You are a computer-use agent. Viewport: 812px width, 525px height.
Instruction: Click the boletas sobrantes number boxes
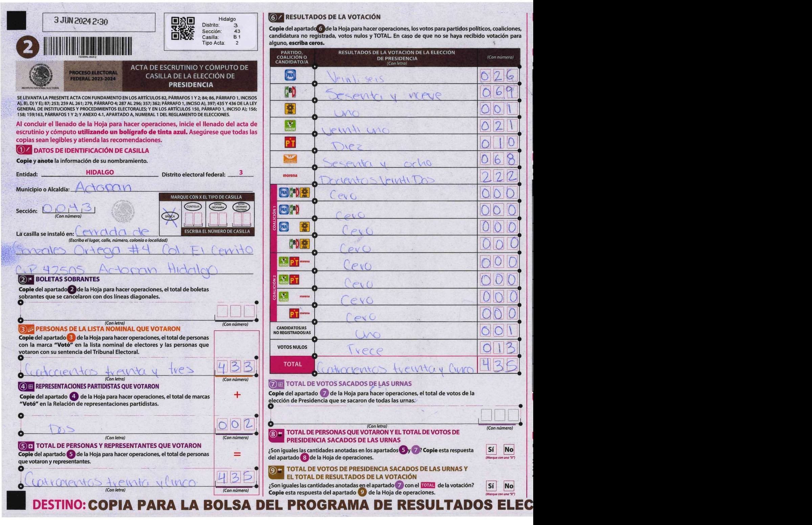tap(235, 311)
